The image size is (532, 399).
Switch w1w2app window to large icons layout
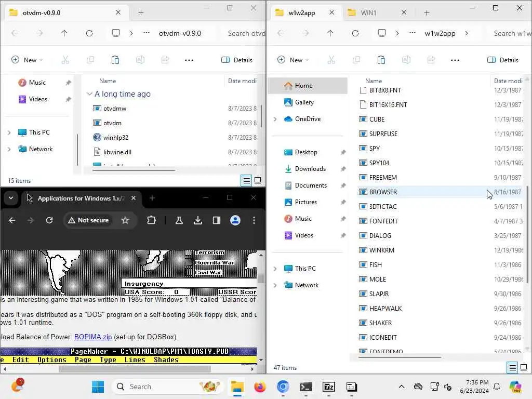tap(524, 367)
